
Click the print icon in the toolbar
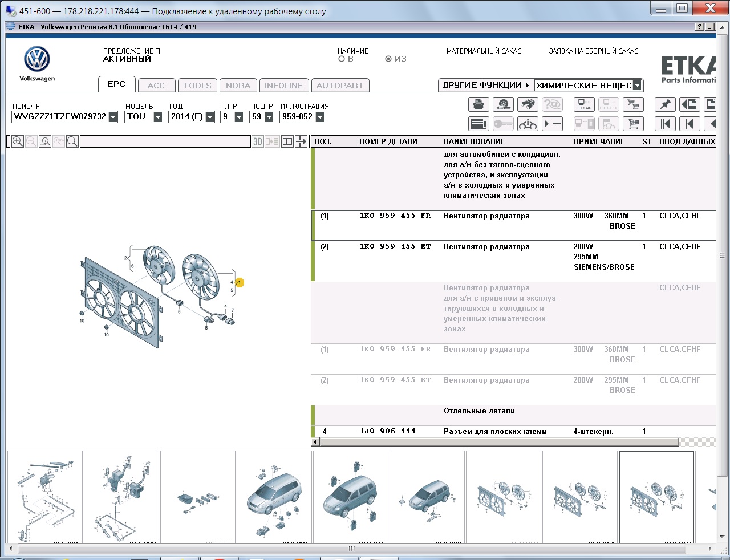pos(478,104)
